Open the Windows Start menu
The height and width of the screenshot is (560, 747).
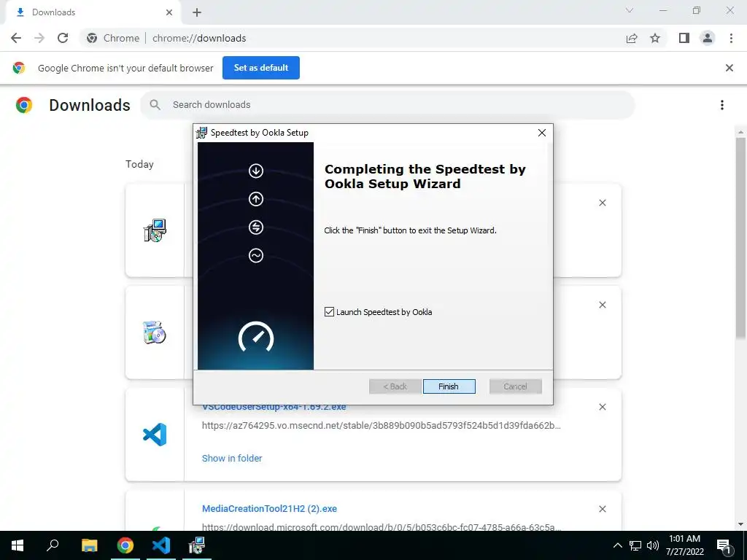pyautogui.click(x=18, y=545)
